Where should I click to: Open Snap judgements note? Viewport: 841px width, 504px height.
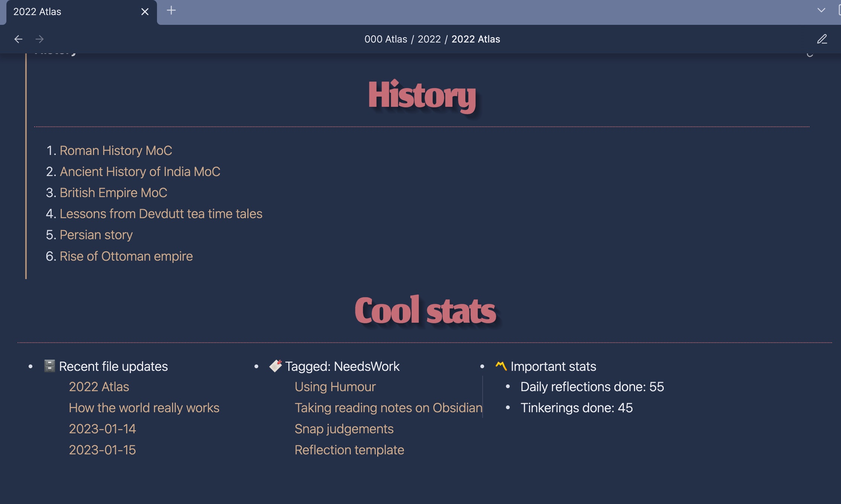344,429
